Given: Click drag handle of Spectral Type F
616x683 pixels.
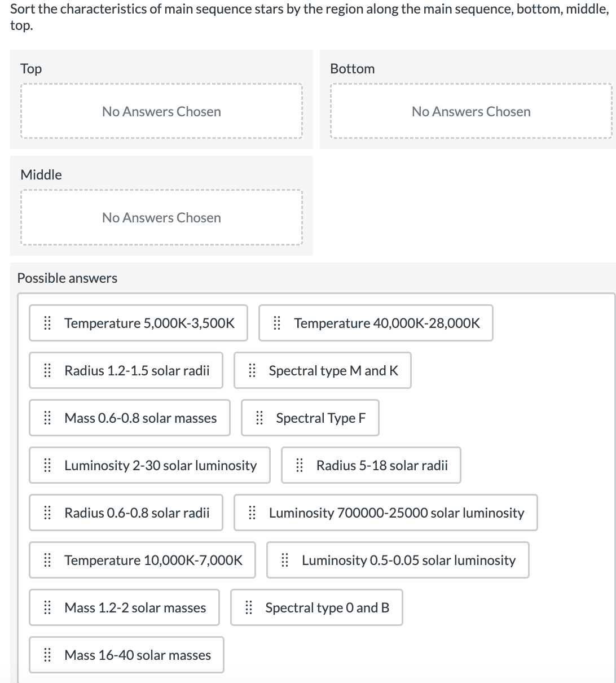Looking at the screenshot, I should click(x=259, y=418).
